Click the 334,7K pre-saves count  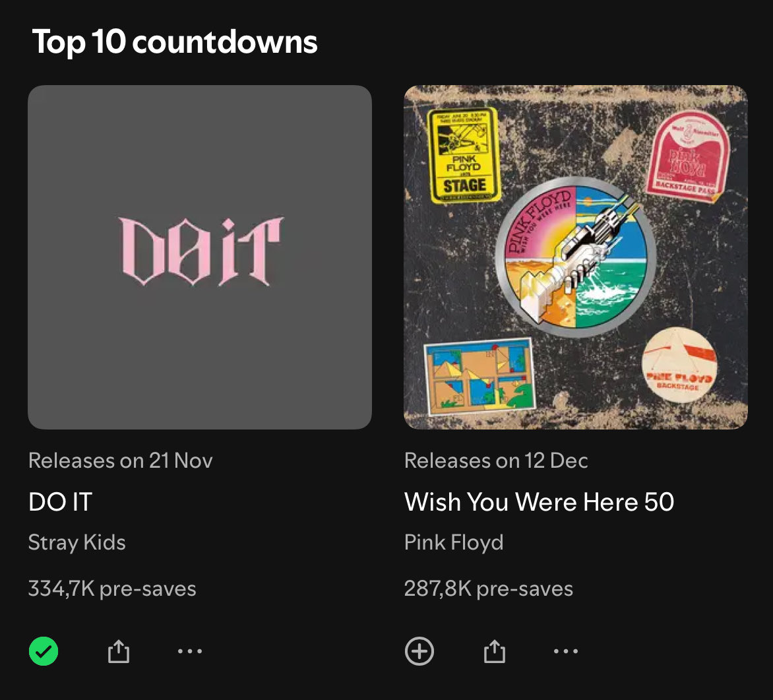[112, 589]
